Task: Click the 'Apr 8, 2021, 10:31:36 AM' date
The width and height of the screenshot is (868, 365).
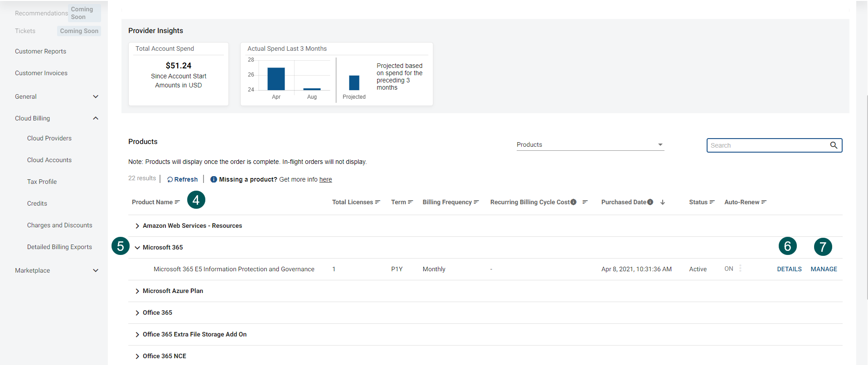Action: [636, 269]
